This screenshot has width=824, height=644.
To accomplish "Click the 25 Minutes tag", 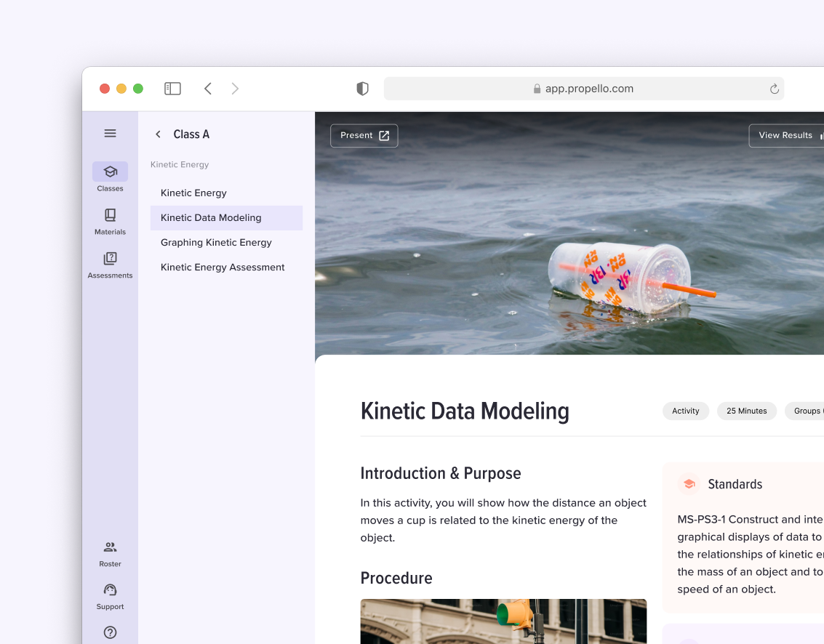I will coord(746,411).
